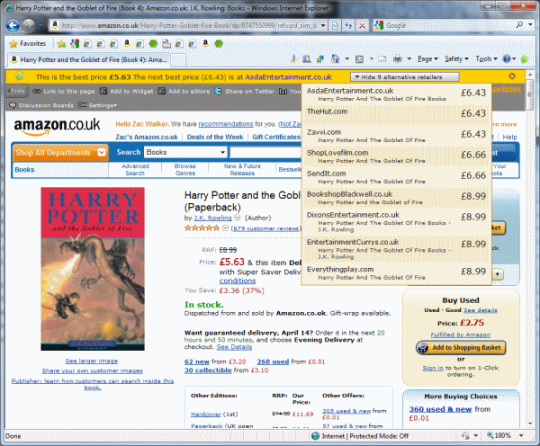Go back with the browser Back arrow
This screenshot has width=540, height=446.
pyautogui.click(x=13, y=25)
